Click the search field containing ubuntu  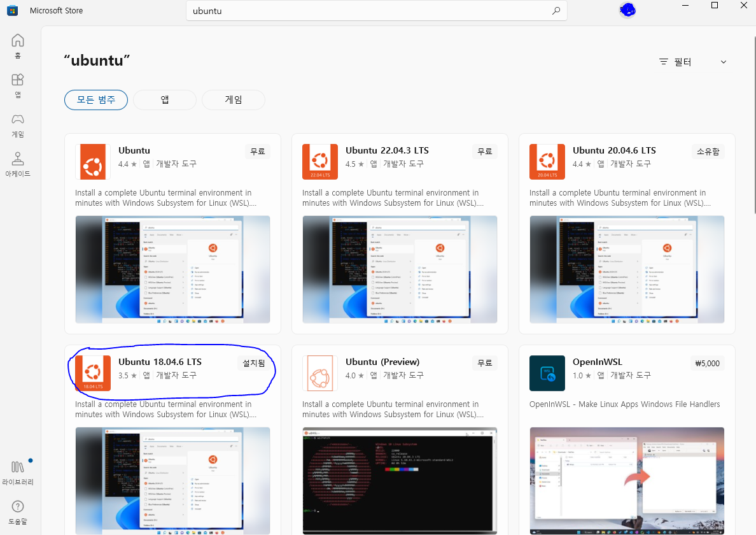[x=377, y=11]
